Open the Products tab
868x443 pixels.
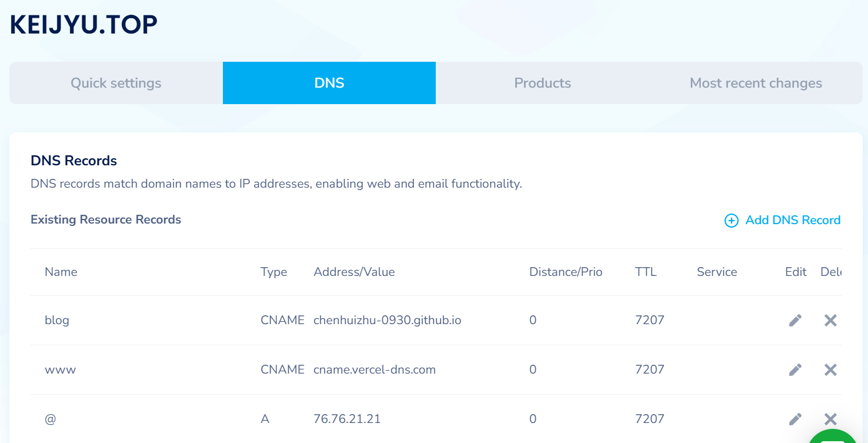click(x=542, y=83)
